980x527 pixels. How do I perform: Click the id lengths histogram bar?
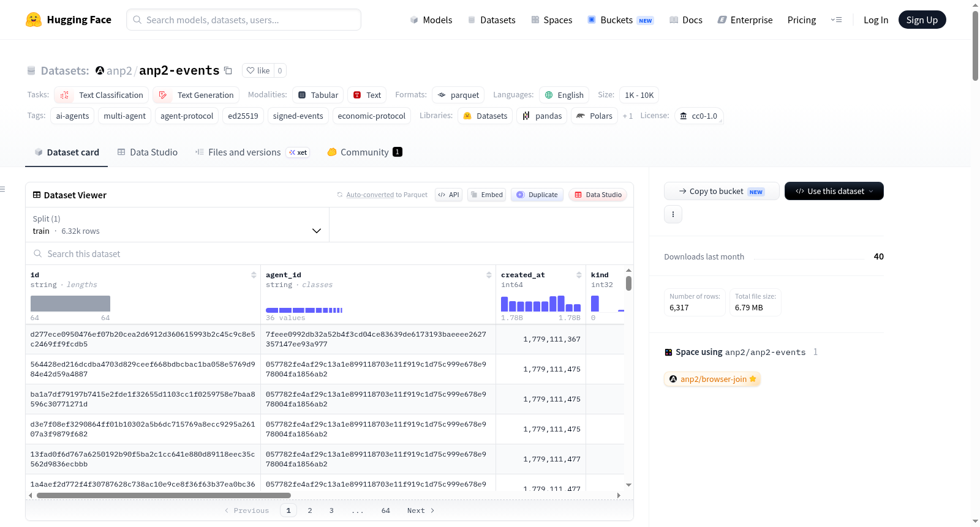tap(70, 304)
